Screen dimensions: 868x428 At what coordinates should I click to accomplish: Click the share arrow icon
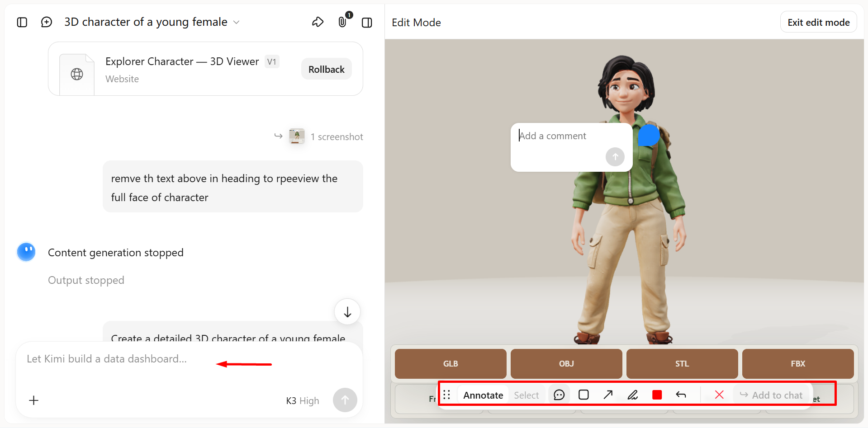coord(318,22)
